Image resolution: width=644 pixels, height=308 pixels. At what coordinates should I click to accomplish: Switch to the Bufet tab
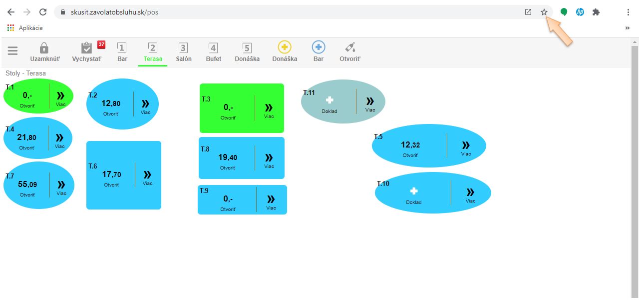coord(213,52)
